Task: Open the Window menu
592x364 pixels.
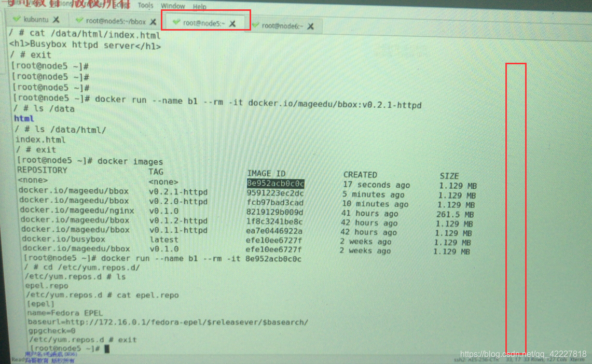Action: click(173, 6)
